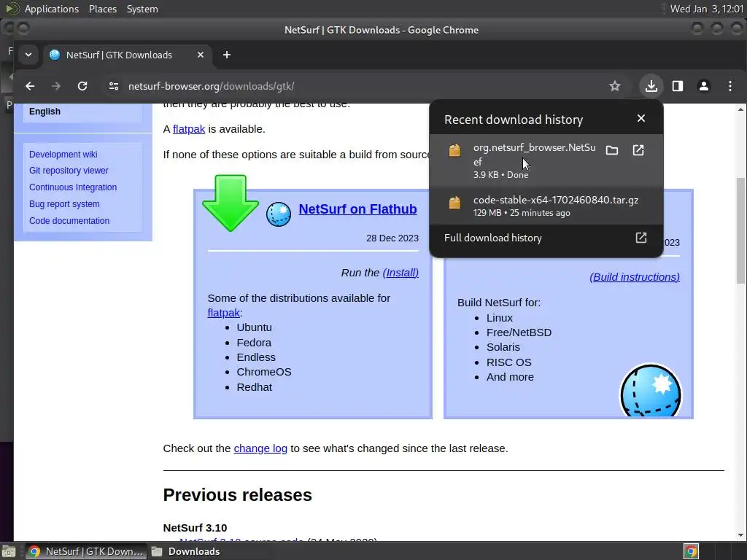Viewport: 747px width, 560px height.
Task: Reload the NetSurf downloads page
Action: [82, 86]
